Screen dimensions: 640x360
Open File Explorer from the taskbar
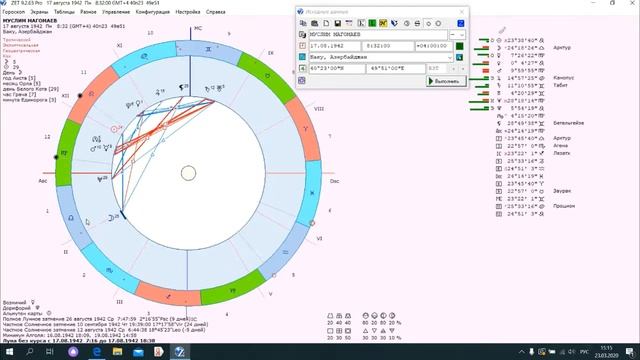pos(118,351)
